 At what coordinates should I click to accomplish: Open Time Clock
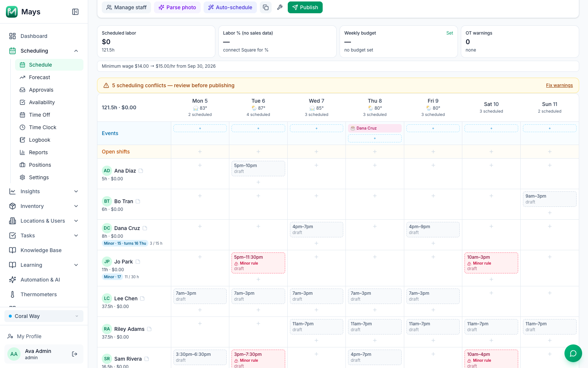point(49,127)
